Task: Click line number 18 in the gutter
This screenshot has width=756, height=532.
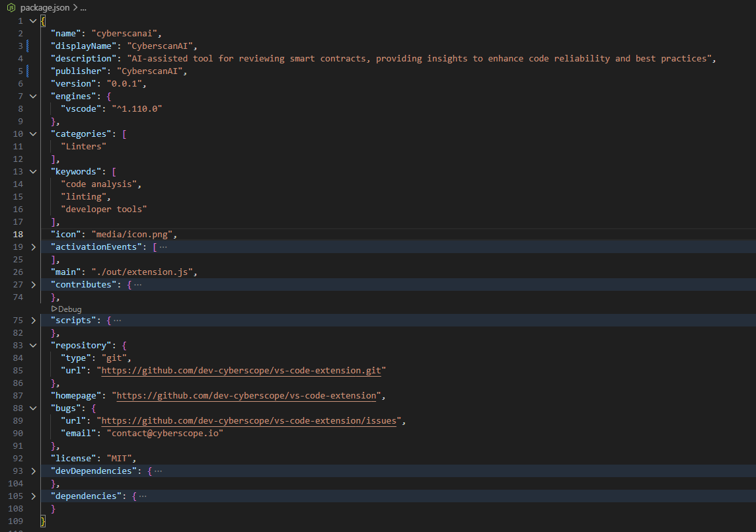Action: click(18, 235)
